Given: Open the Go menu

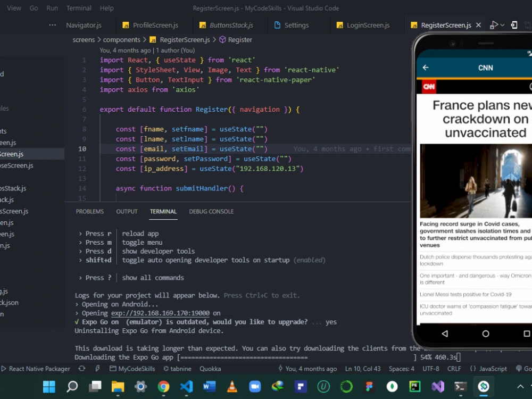Looking at the screenshot, I should coord(34,8).
